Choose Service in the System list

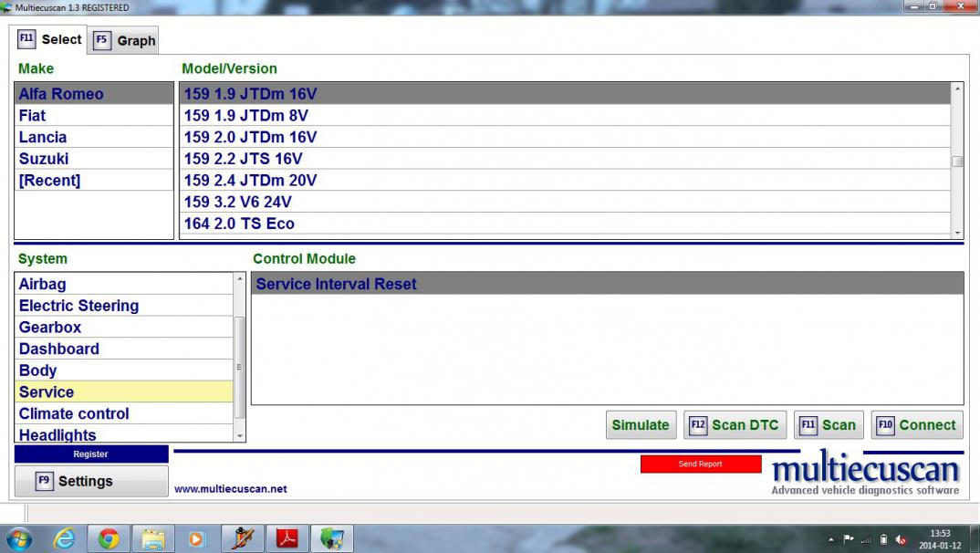(x=124, y=391)
